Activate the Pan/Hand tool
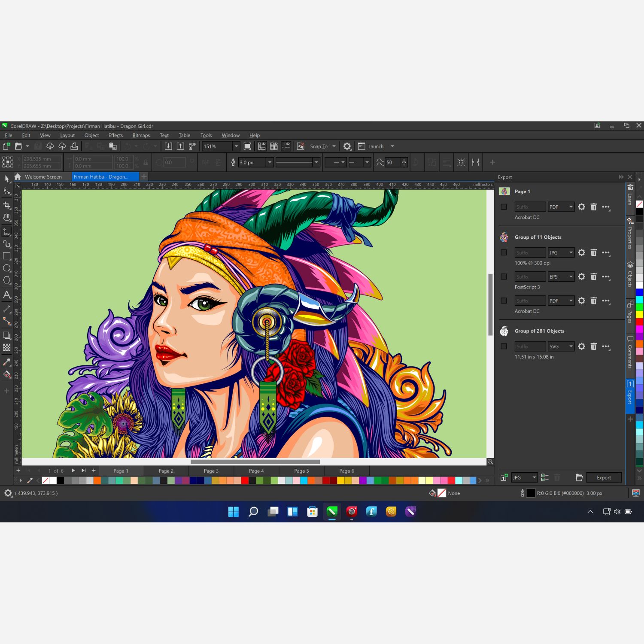 pyautogui.click(x=7, y=216)
